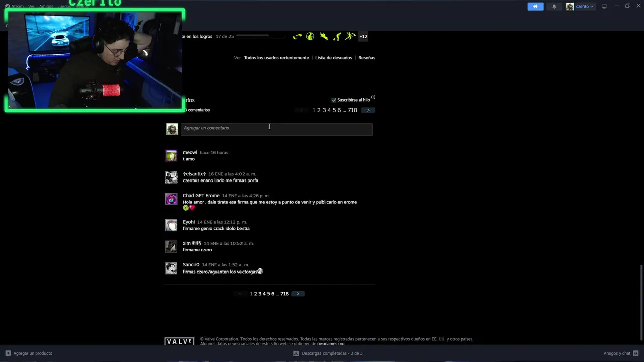Screen dimensions: 644x362
Task: Enter Big Picture mode via monitor icon
Action: tap(604, 6)
